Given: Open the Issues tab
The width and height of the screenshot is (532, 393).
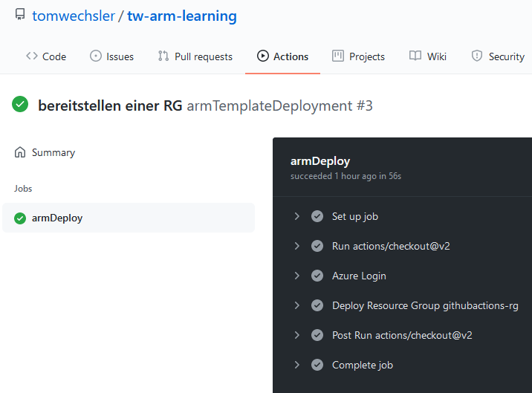Looking at the screenshot, I should tap(112, 56).
